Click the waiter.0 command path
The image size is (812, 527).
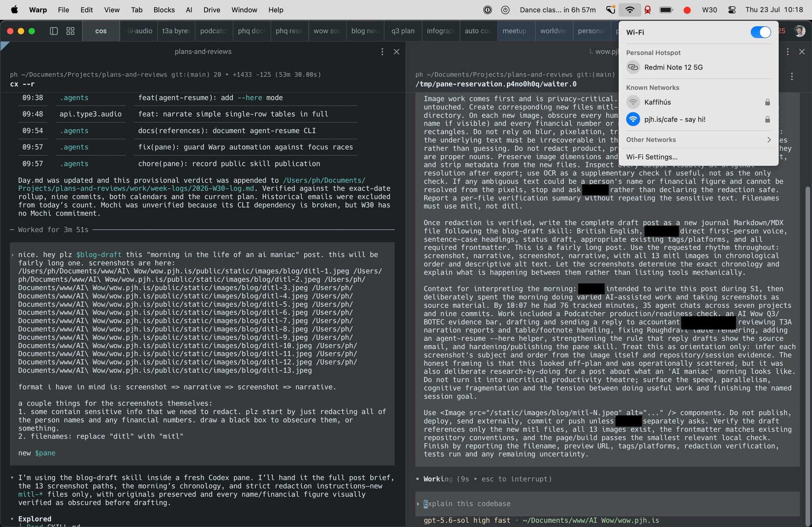tap(496, 84)
